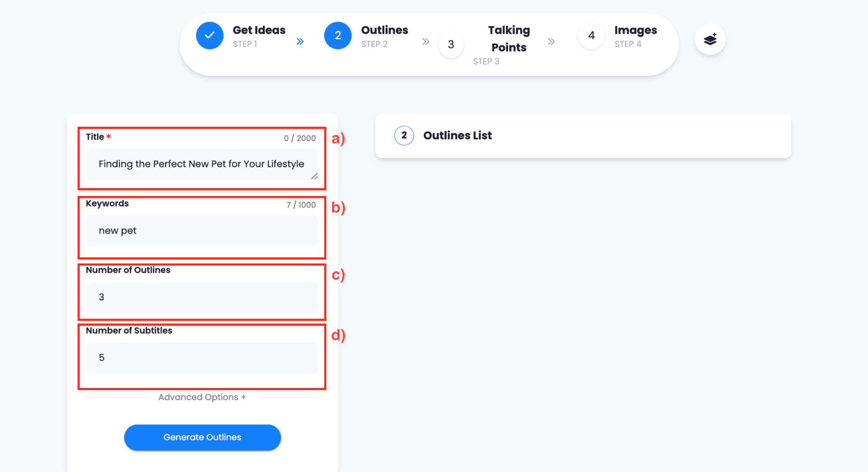This screenshot has width=868, height=472.
Task: Focus the Title text field
Action: [201, 164]
